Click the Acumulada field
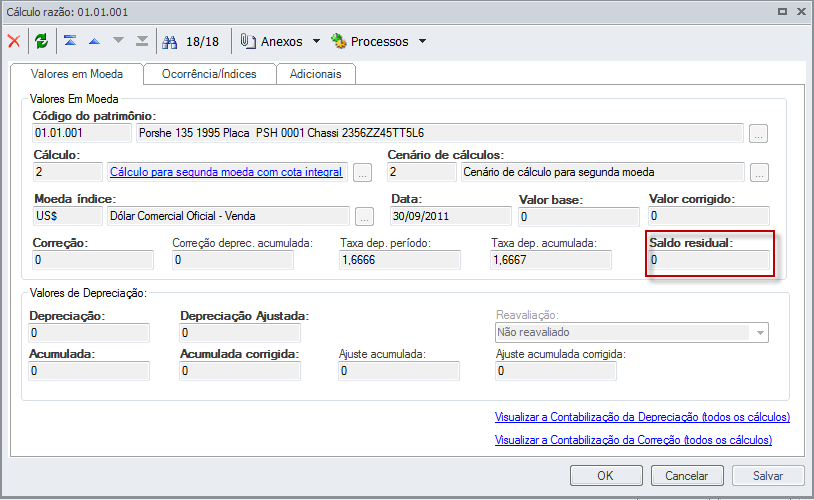This screenshot has width=814, height=500. click(x=89, y=371)
